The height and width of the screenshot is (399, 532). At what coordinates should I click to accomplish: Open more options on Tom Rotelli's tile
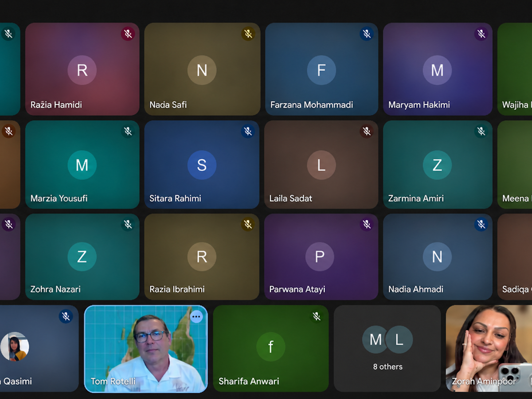click(196, 316)
